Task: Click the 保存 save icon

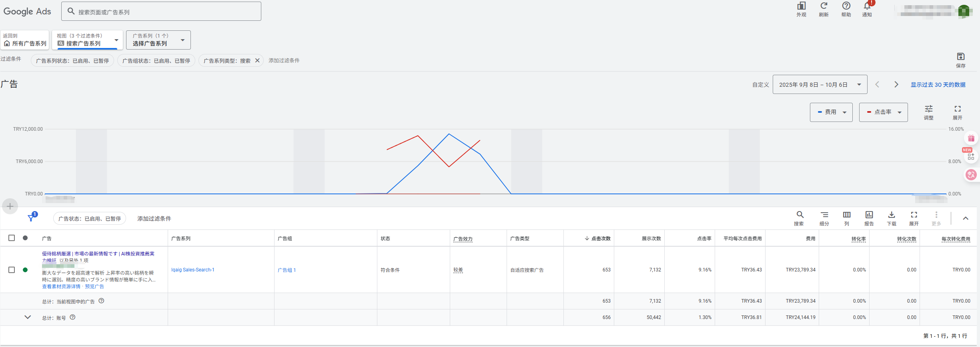Action: [960, 57]
